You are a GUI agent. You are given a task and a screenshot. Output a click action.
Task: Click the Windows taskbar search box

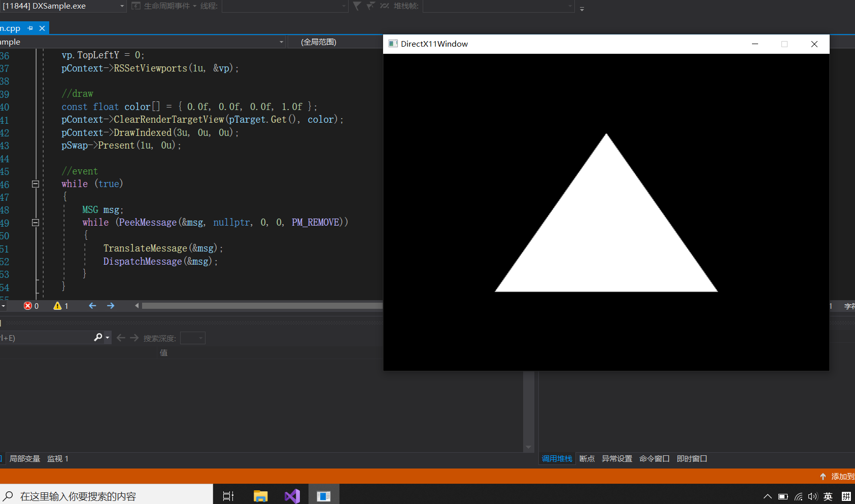107,496
